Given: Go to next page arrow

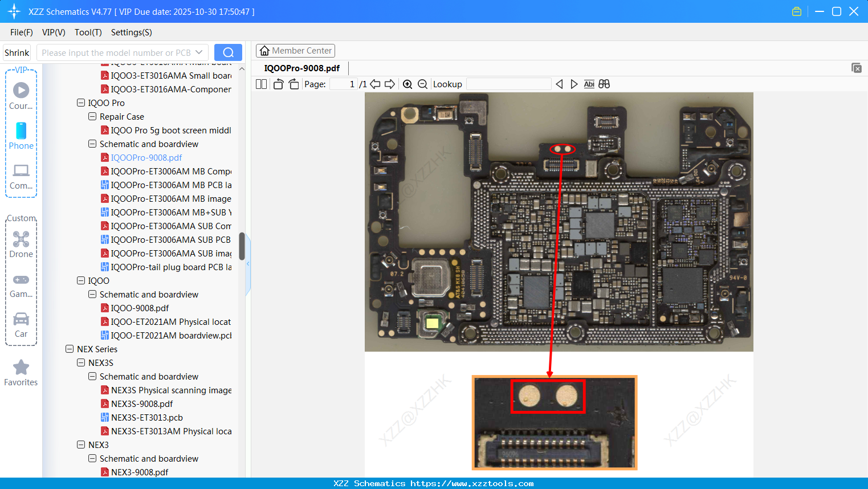Looking at the screenshot, I should coord(390,84).
